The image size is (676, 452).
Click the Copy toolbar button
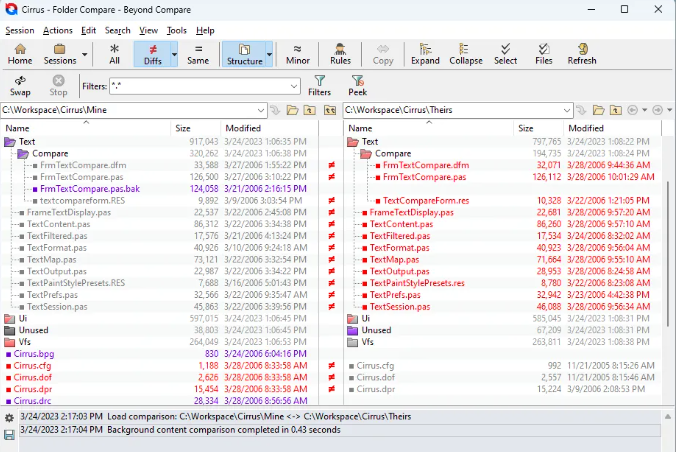point(383,54)
